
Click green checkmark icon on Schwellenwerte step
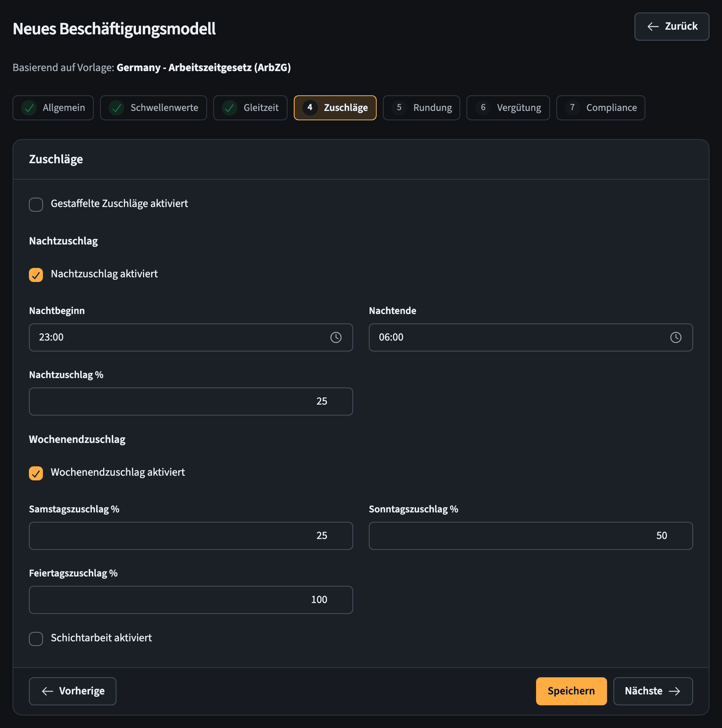coord(117,108)
